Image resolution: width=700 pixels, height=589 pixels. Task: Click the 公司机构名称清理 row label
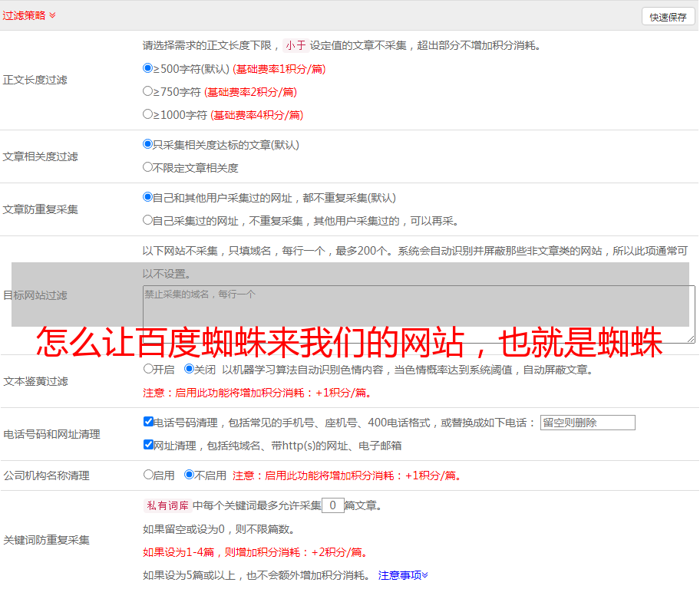pos(46,475)
